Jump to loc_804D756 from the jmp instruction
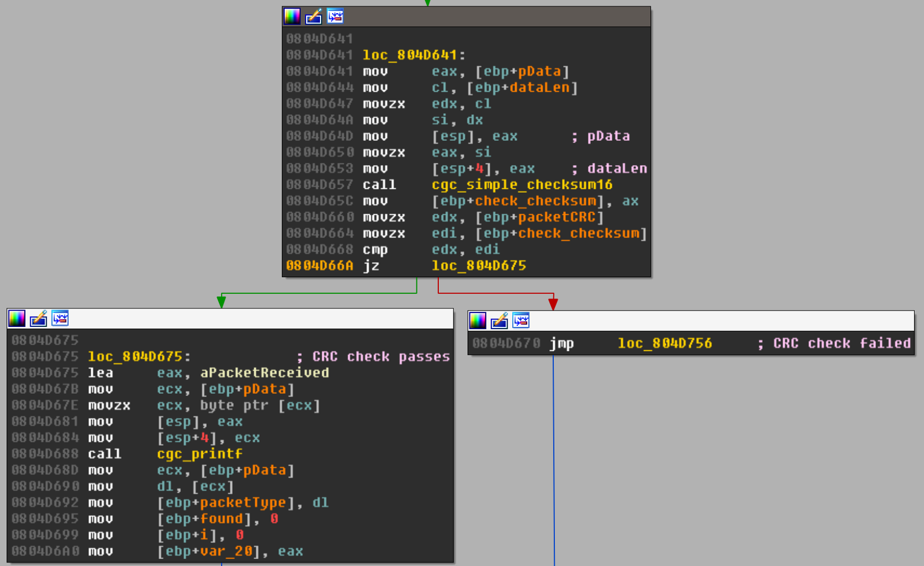This screenshot has height=566, width=924. coord(665,344)
